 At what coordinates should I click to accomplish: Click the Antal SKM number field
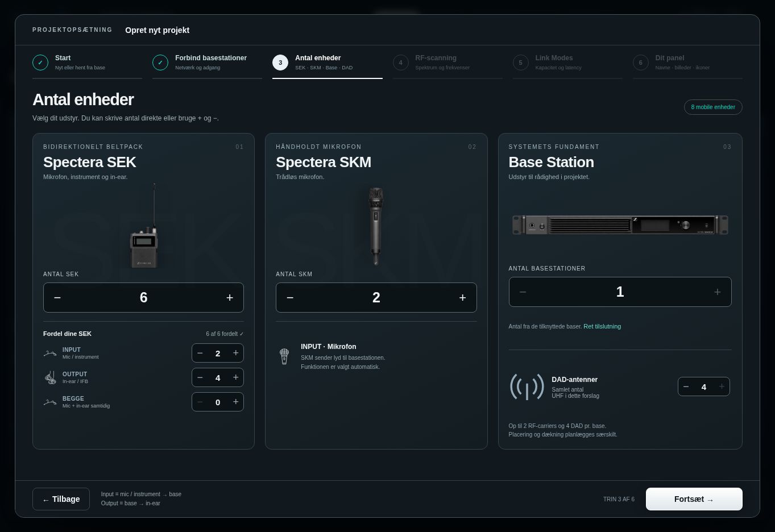point(376,297)
